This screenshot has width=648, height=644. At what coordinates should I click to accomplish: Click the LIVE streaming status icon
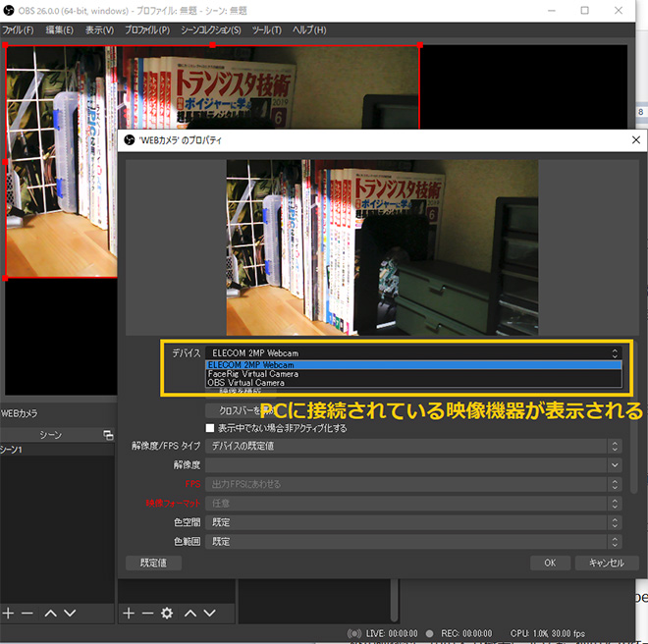pos(354,633)
